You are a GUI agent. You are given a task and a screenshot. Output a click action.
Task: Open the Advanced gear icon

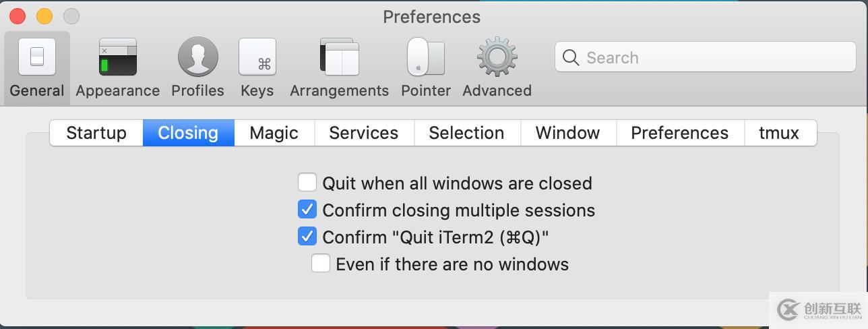click(x=497, y=57)
